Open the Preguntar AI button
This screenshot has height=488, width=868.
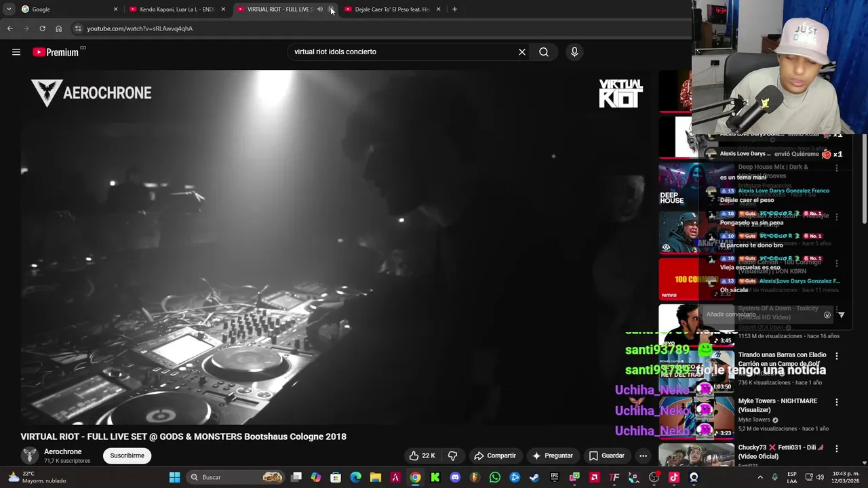(x=553, y=455)
